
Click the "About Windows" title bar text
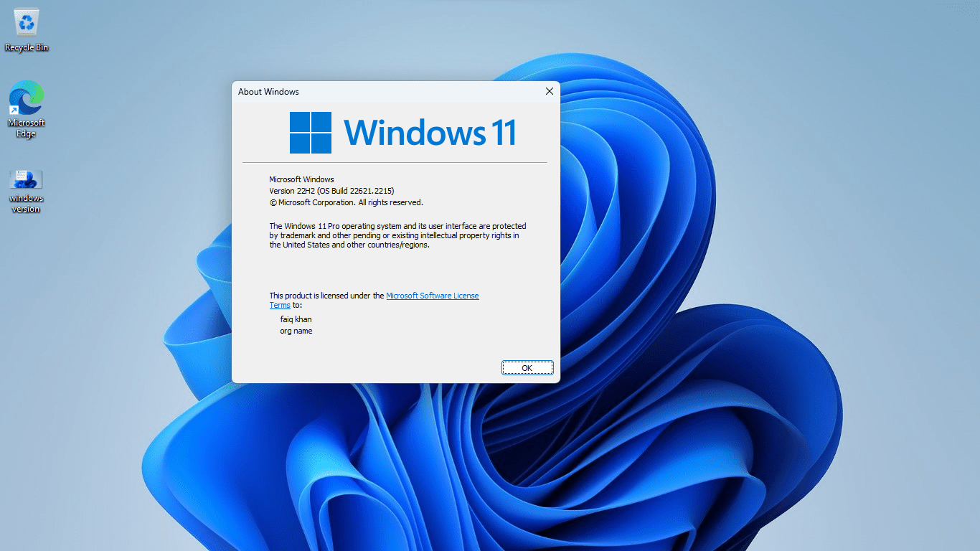pos(268,92)
